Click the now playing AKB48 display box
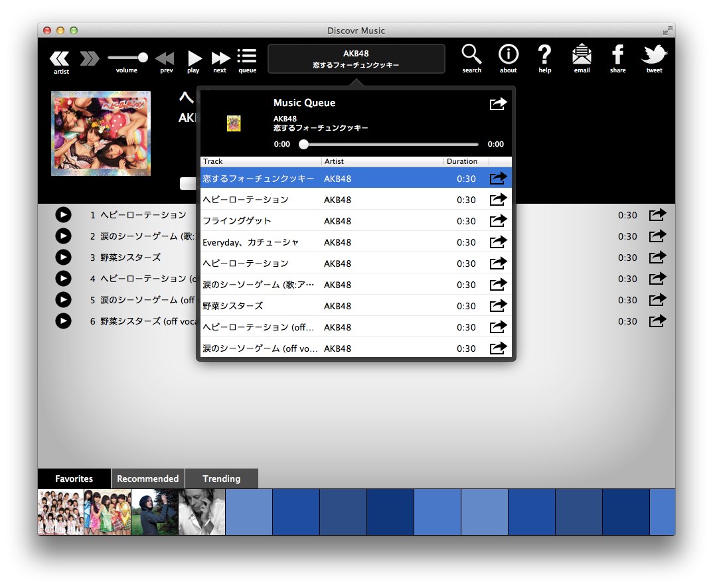The width and height of the screenshot is (713, 588). click(x=356, y=58)
